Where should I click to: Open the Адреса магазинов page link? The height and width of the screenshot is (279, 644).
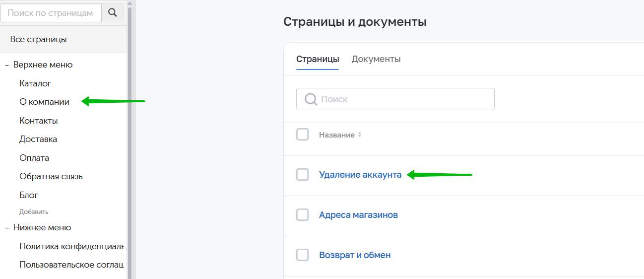[x=358, y=215]
